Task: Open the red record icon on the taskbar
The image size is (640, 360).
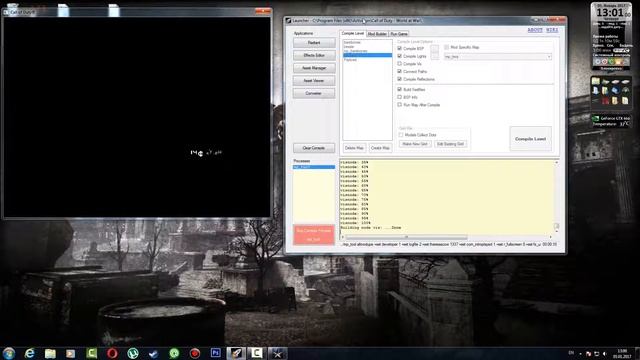Action: [x=195, y=353]
